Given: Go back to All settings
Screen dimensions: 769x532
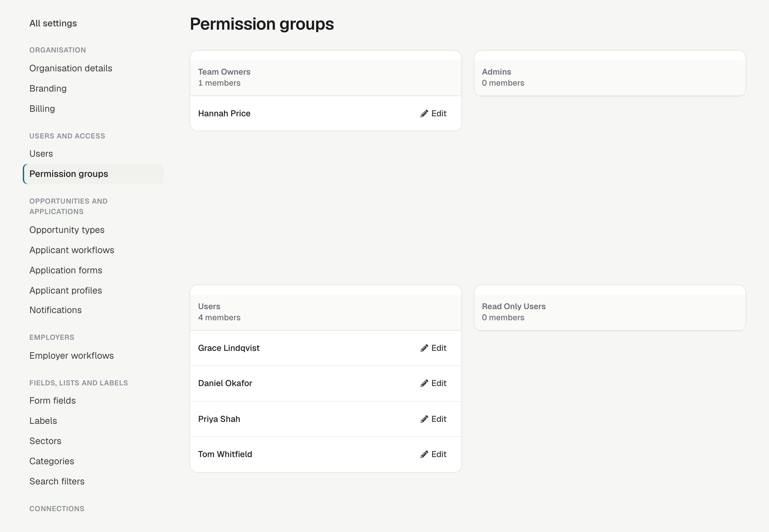Looking at the screenshot, I should (53, 23).
